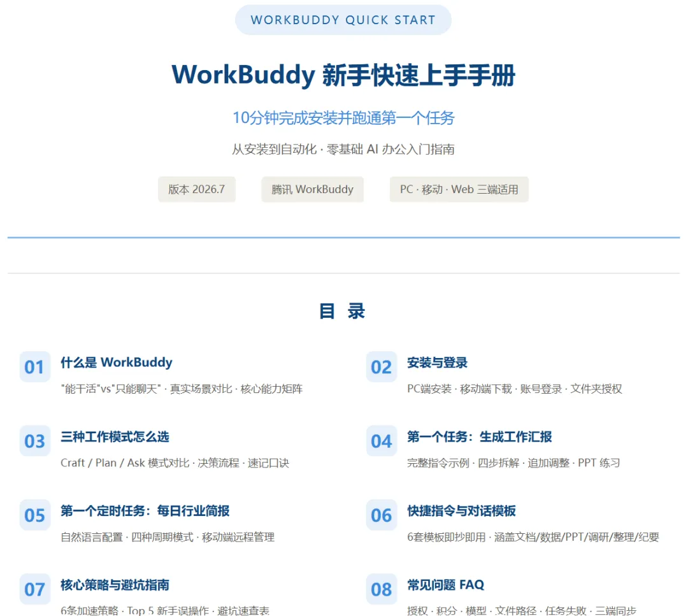Click the 05 number badge
This screenshot has height=616, width=688.
34,515
